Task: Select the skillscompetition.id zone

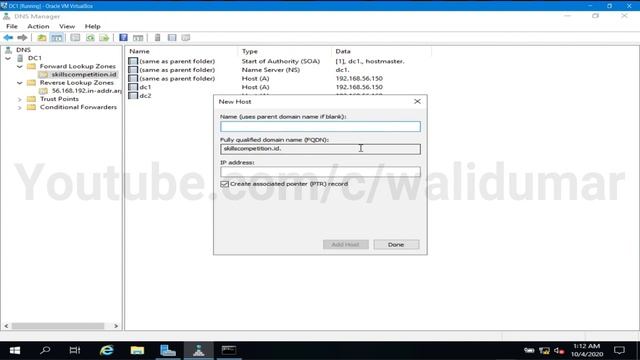Action: [84, 74]
